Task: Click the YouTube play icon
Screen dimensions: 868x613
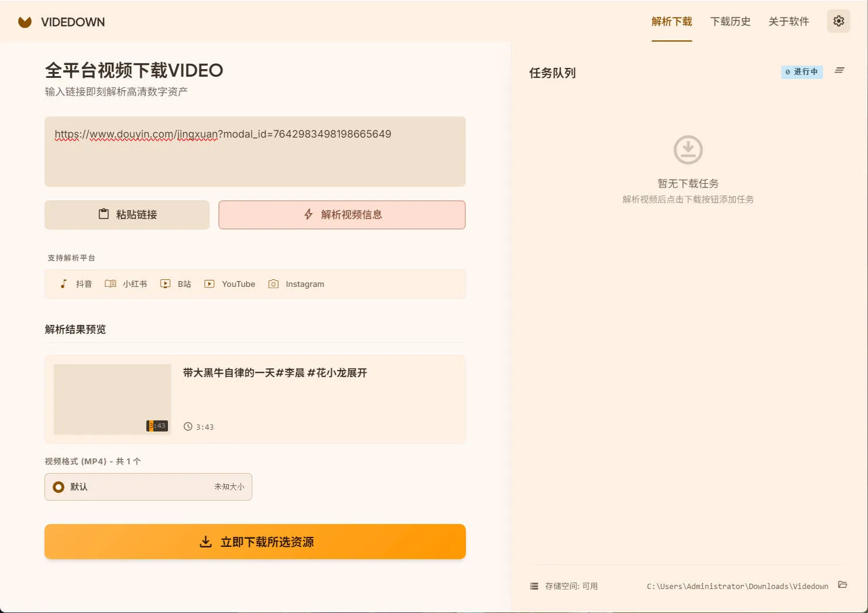Action: pos(210,284)
